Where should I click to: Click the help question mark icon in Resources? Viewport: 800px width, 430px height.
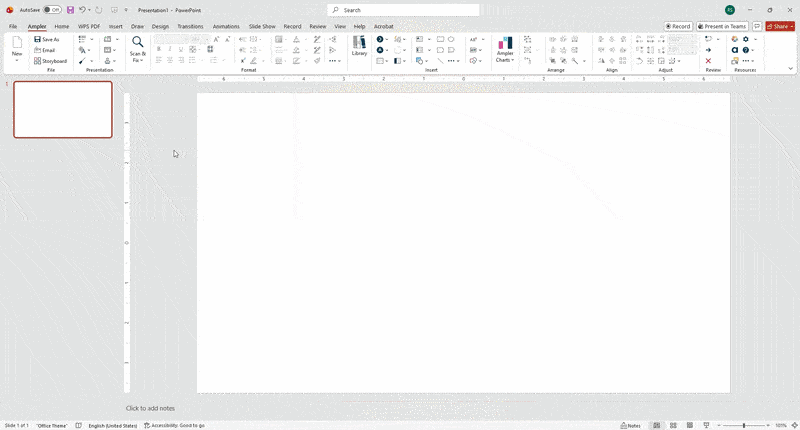[x=745, y=50]
